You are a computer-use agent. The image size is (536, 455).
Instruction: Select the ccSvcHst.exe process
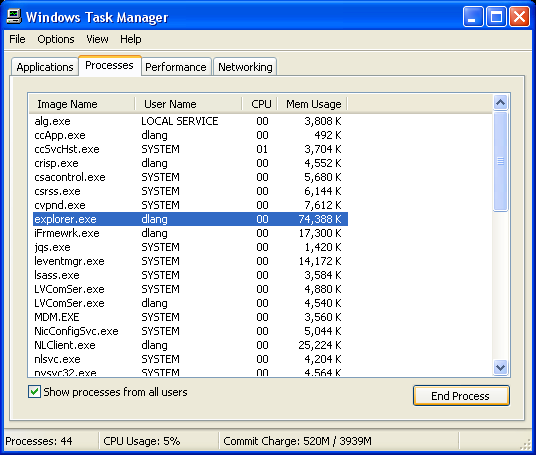pyautogui.click(x=190, y=149)
